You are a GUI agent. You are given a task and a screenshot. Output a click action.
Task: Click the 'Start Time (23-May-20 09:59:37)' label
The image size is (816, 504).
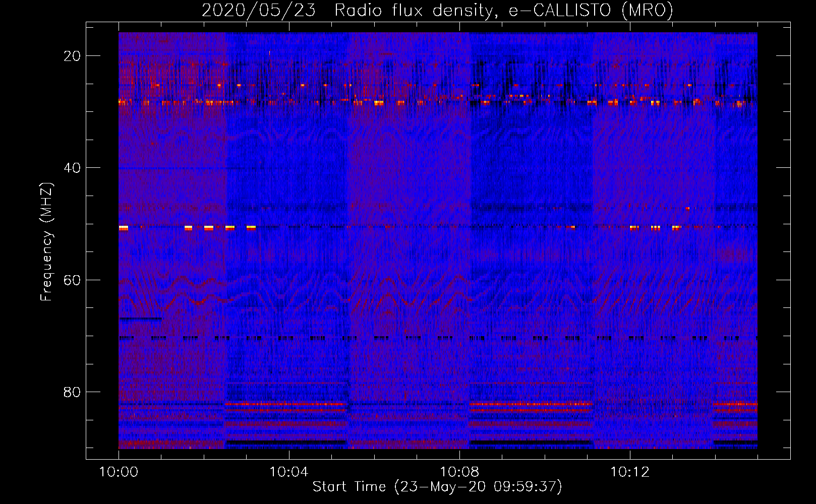coord(437,487)
